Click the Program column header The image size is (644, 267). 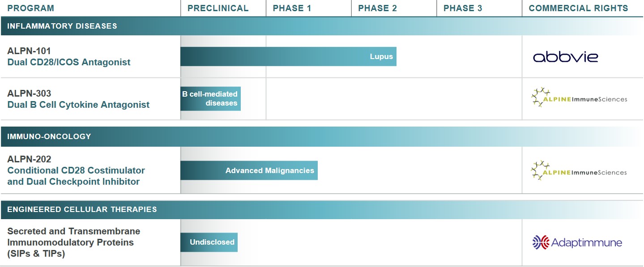(x=31, y=8)
